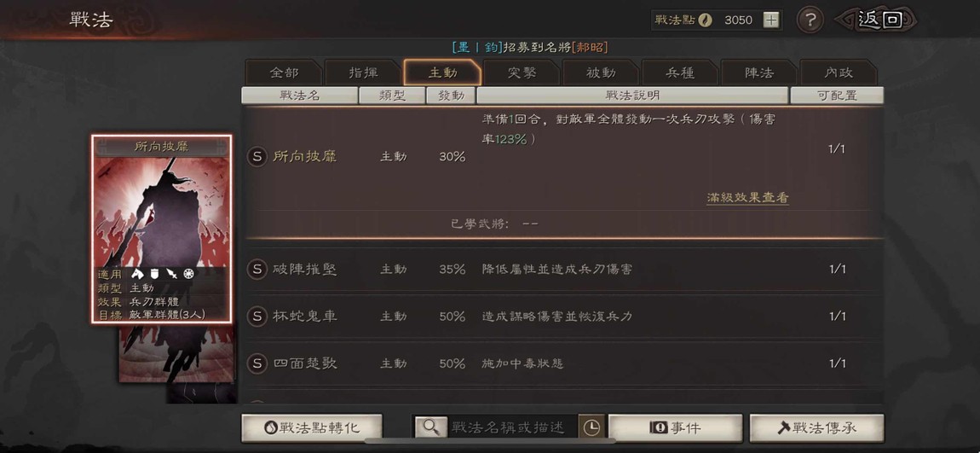Open the question mark help icon
This screenshot has width=980, height=453.
(810, 20)
